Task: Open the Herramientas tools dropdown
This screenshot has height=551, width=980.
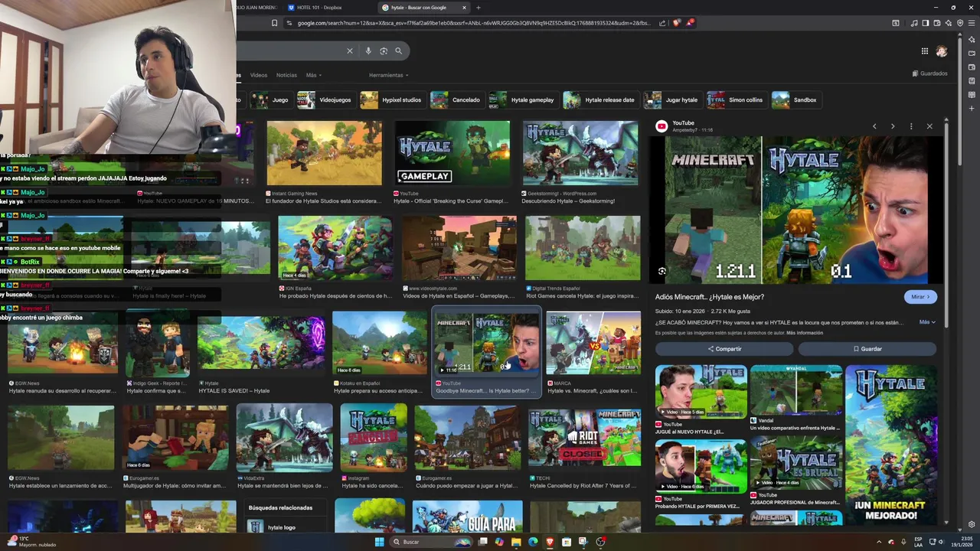Action: point(388,75)
